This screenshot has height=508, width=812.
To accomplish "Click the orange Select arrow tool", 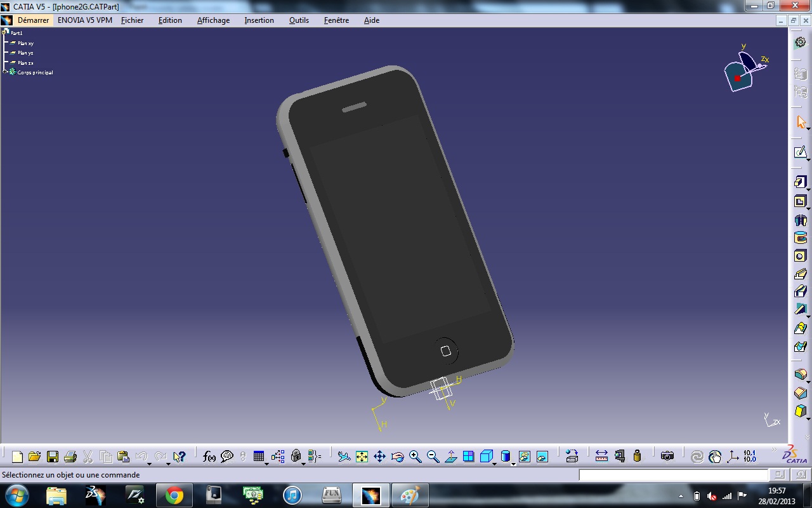I will [801, 122].
